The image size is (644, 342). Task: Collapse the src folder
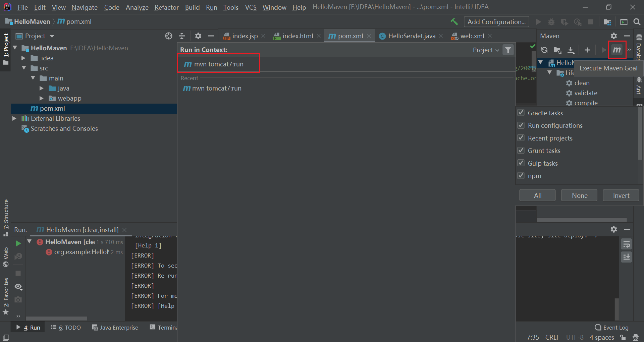tap(24, 68)
